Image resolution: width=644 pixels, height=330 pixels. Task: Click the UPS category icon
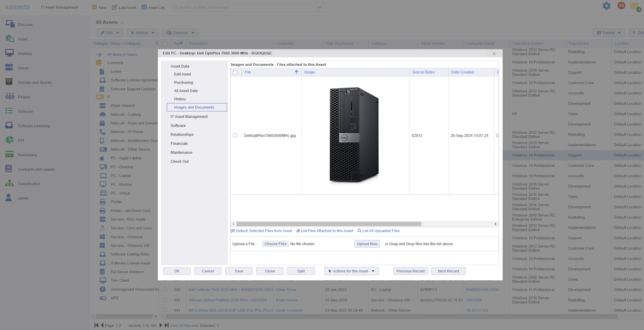tap(103, 298)
